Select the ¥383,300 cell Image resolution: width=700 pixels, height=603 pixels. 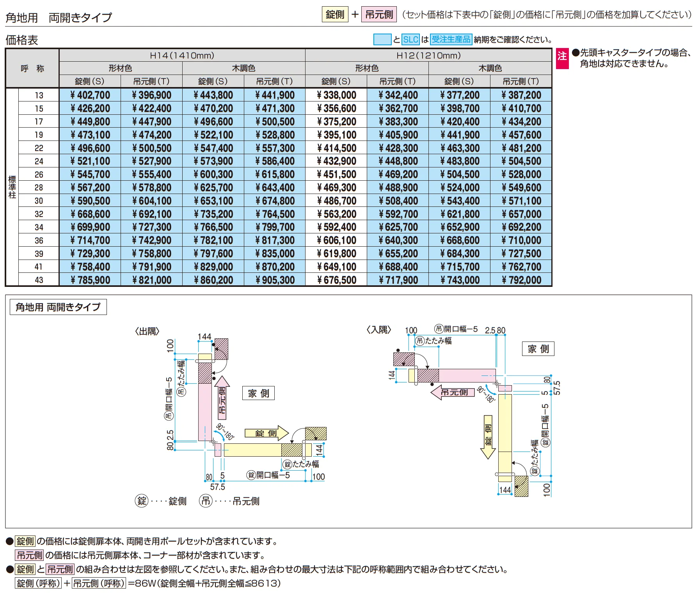click(398, 122)
